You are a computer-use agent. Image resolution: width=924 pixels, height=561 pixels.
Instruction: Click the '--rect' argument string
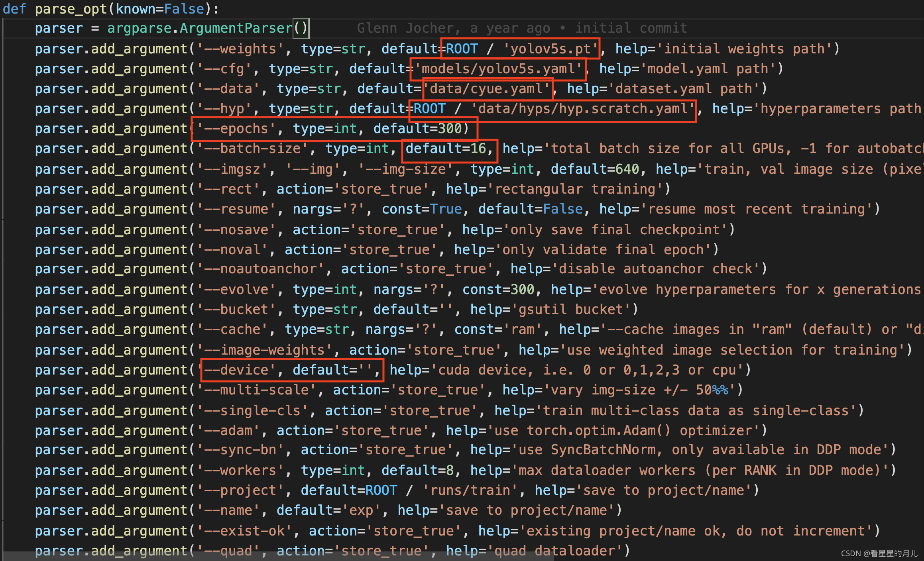click(228, 189)
